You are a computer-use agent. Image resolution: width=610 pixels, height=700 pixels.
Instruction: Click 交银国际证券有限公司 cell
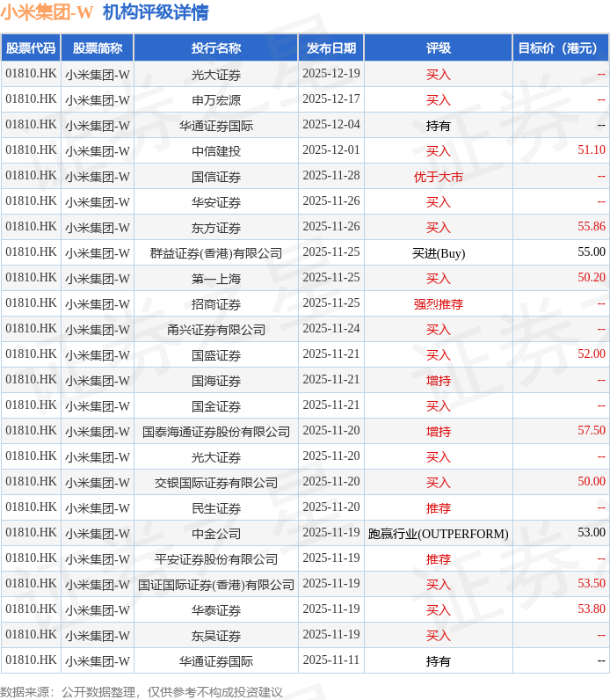[x=216, y=483]
